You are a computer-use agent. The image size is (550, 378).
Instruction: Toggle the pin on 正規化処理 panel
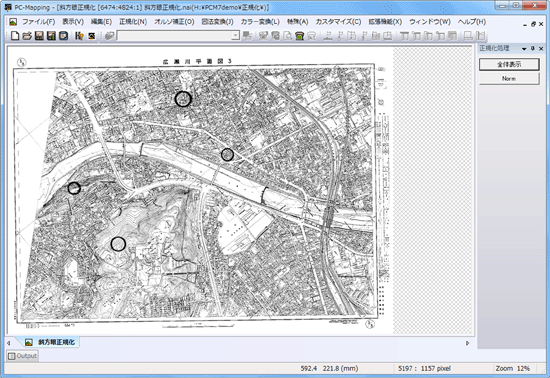[533, 48]
